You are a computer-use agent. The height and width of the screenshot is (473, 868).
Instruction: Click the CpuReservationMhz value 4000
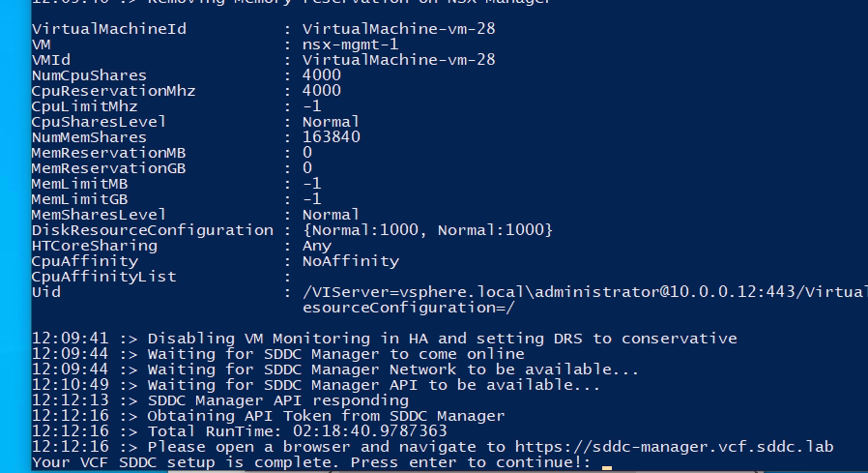point(322,90)
